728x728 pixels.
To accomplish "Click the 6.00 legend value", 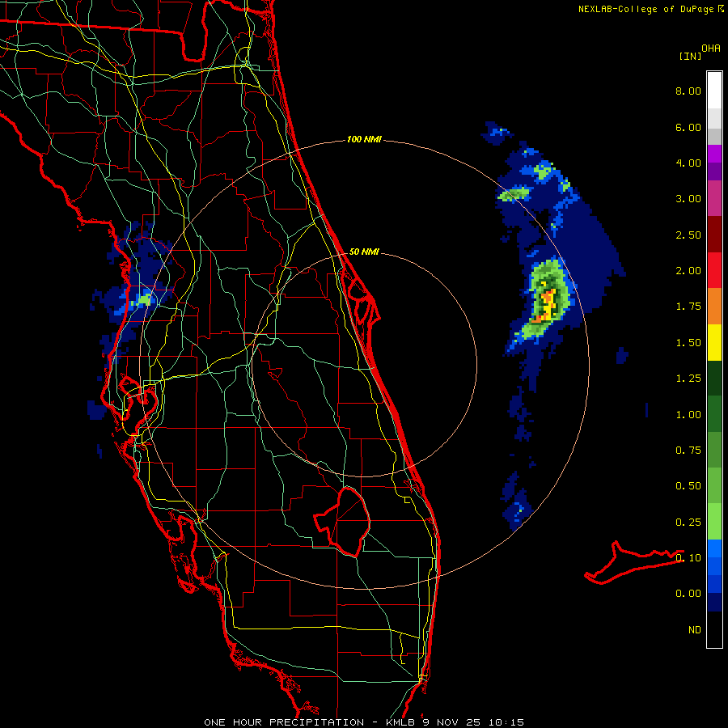I will [688, 127].
